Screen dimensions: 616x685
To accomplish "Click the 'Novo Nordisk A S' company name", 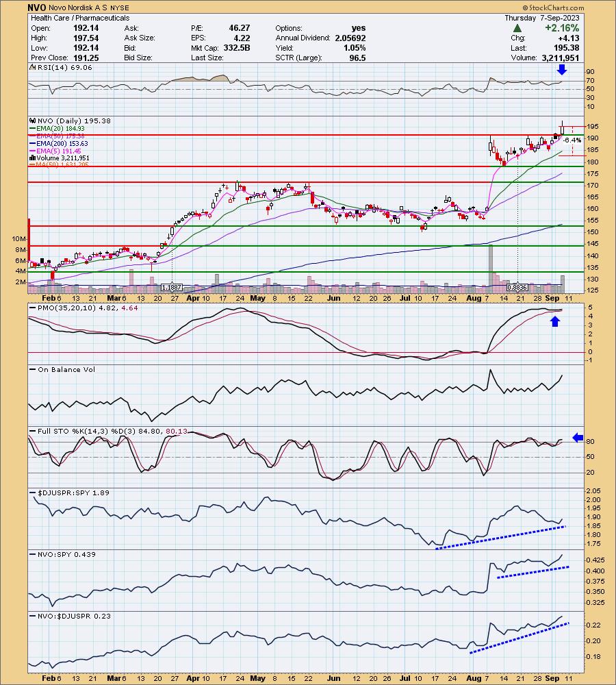I will pos(78,8).
